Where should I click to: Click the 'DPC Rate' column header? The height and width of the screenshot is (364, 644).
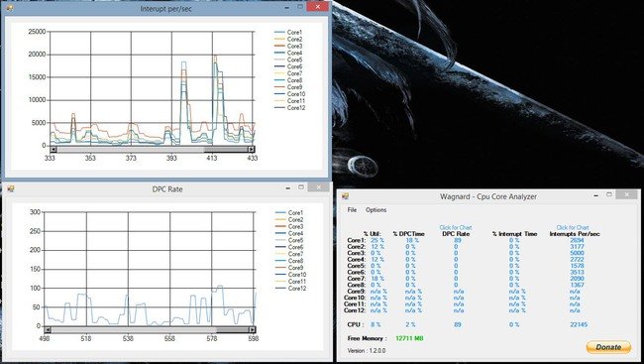tap(456, 234)
